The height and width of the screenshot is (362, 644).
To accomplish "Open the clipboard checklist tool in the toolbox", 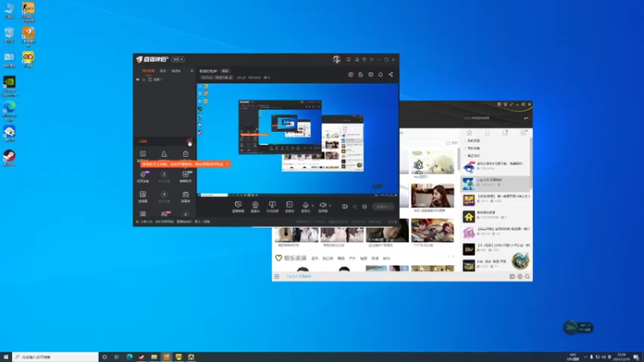I will click(x=186, y=154).
